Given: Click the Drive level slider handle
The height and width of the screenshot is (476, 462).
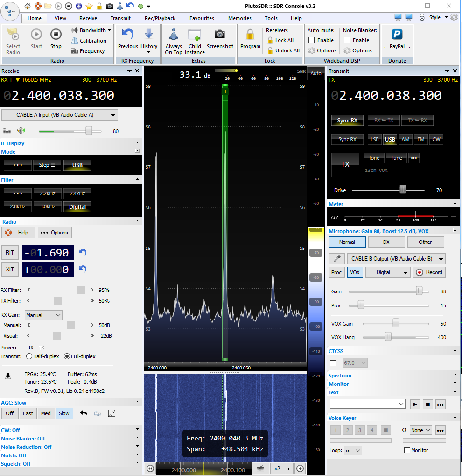Looking at the screenshot, I should pos(402,190).
